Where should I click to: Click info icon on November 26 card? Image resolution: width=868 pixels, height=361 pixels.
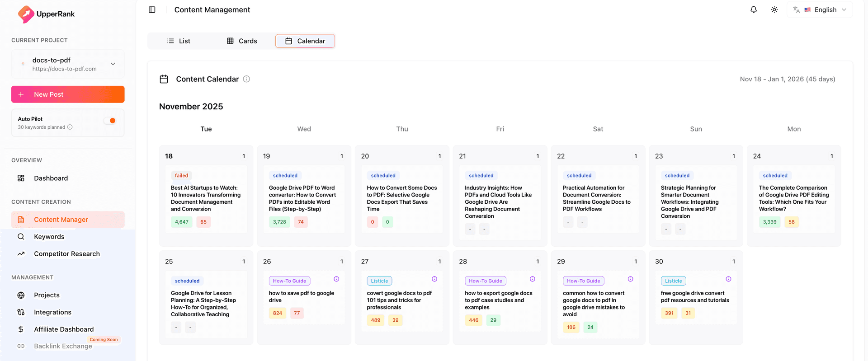click(x=336, y=279)
